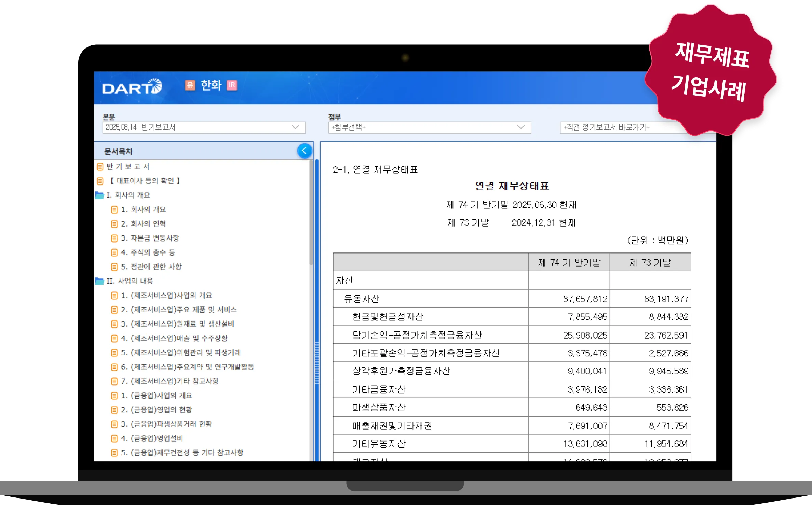The width and height of the screenshot is (812, 505).
Task: Click the 2-1. 연결 재무상태표 heading
Action: point(375,170)
